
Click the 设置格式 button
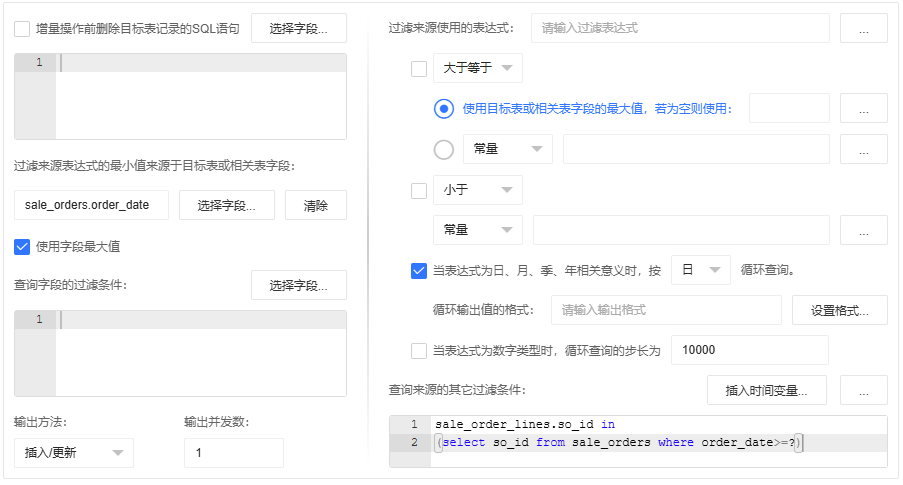click(x=840, y=310)
